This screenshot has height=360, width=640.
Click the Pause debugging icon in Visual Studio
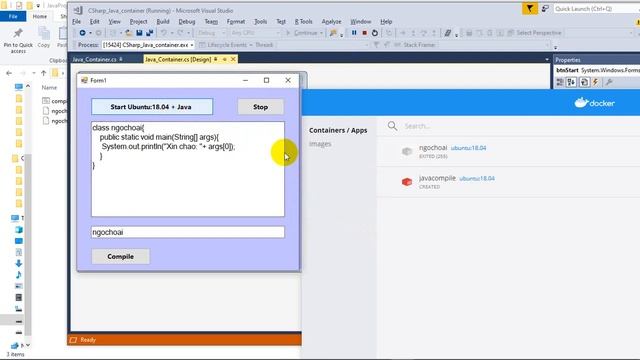tap(354, 33)
